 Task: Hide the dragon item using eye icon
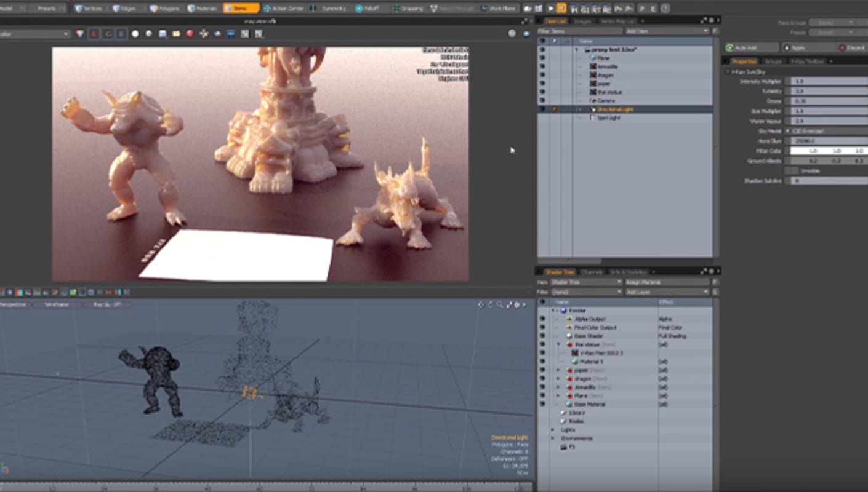pos(542,75)
